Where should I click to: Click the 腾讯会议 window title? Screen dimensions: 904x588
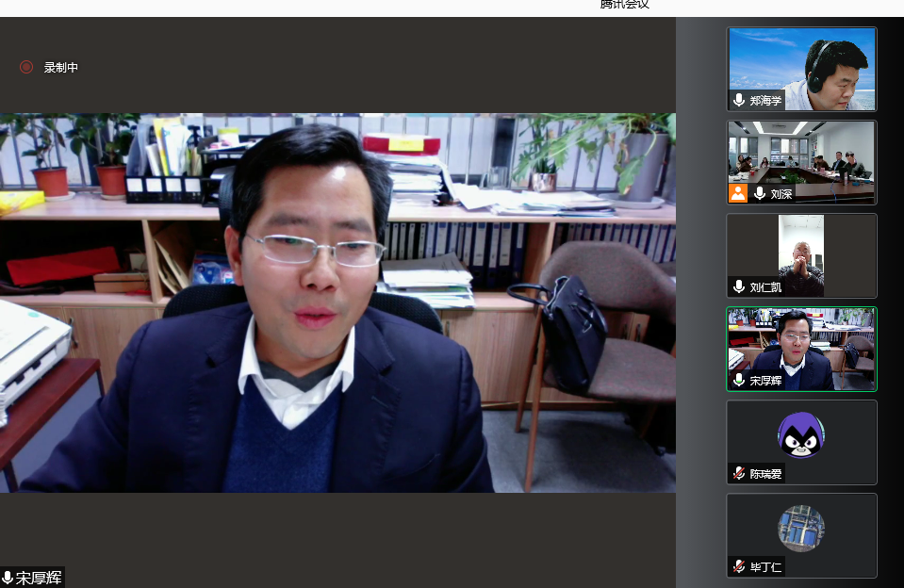point(624,5)
